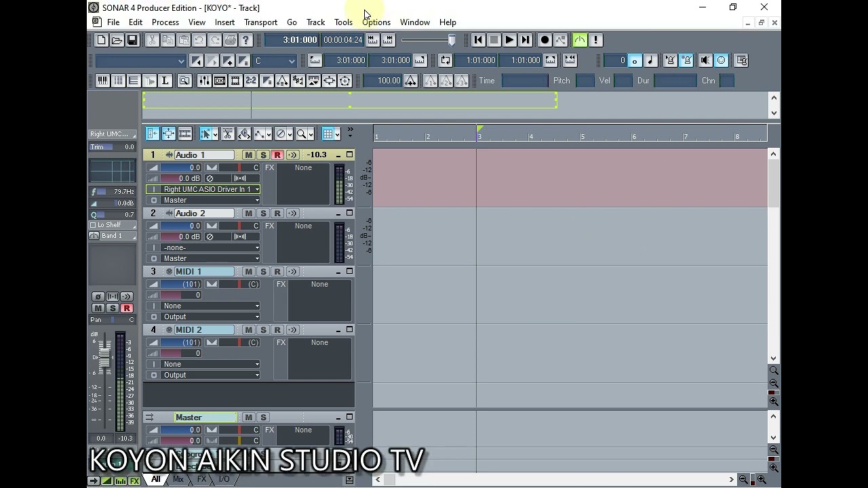Open the File menu
This screenshot has height=488, width=868.
pyautogui.click(x=113, y=22)
